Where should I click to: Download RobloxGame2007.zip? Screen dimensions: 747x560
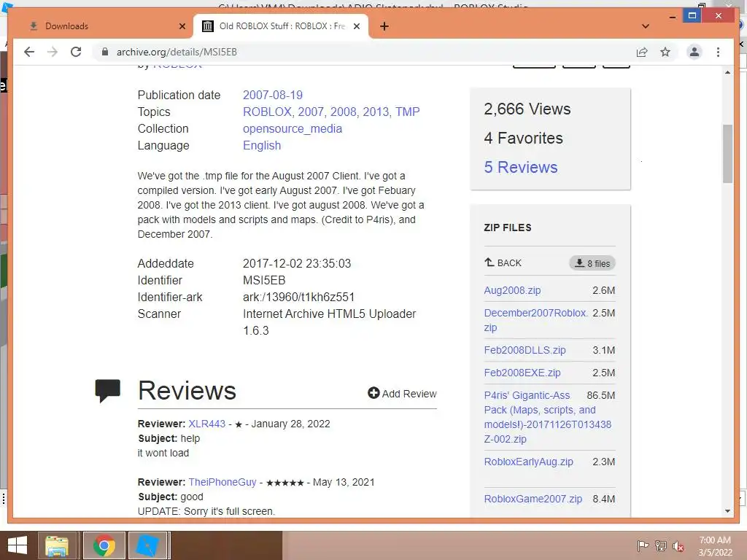click(x=533, y=499)
